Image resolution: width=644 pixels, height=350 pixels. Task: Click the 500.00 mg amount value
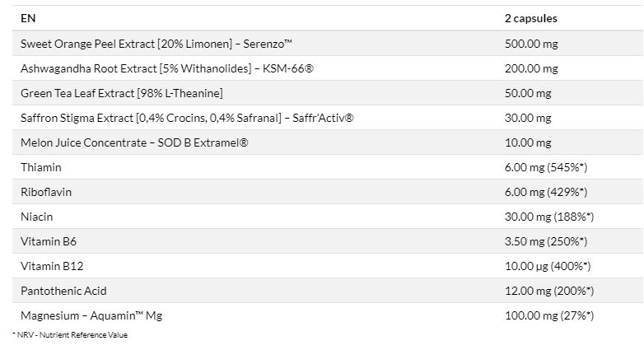(x=531, y=44)
